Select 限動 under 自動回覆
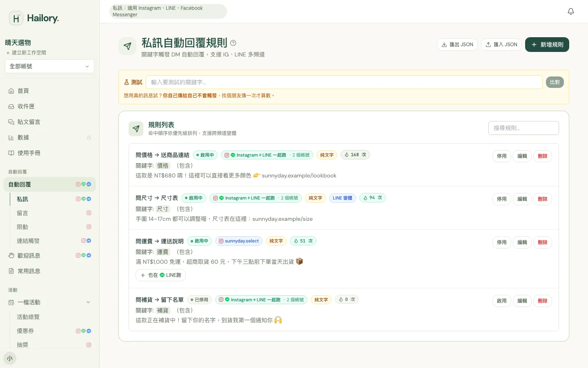The image size is (588, 368). pyautogui.click(x=53, y=227)
